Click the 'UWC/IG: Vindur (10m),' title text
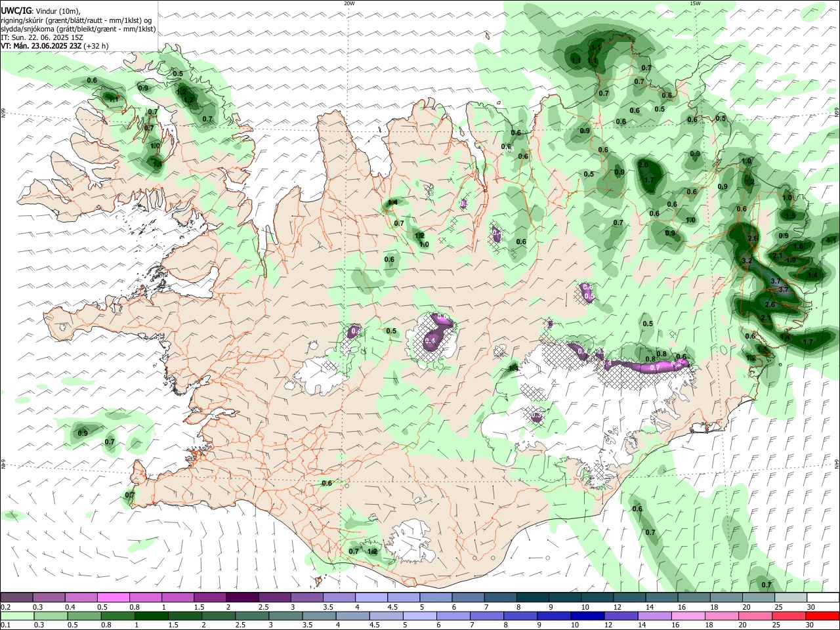Screen dimensions: 840x630 (x=41, y=11)
